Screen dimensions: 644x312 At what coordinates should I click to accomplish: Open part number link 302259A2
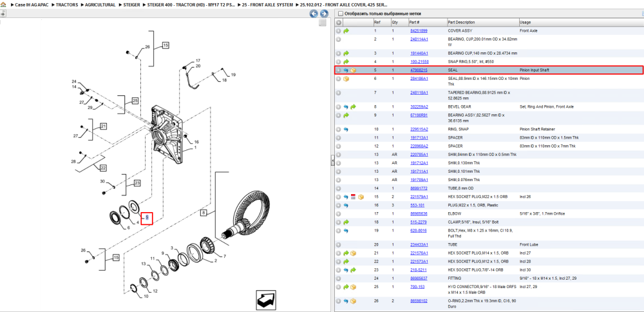pos(419,107)
